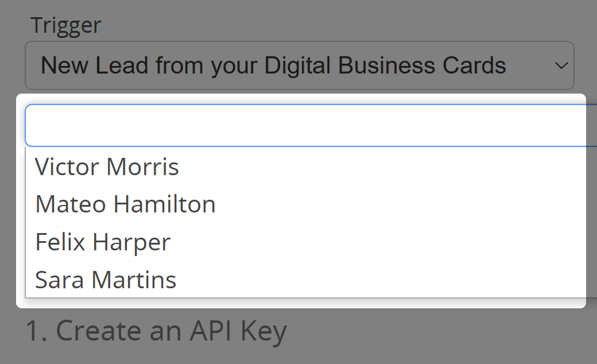Screen dimensions: 597x364
Task: Click the word "Morris" in the list
Action: coord(143,167)
